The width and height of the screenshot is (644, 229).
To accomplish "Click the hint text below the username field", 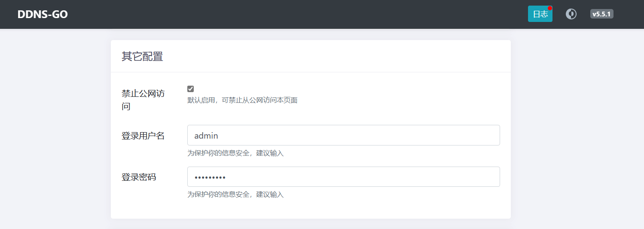I will pyautogui.click(x=235, y=153).
